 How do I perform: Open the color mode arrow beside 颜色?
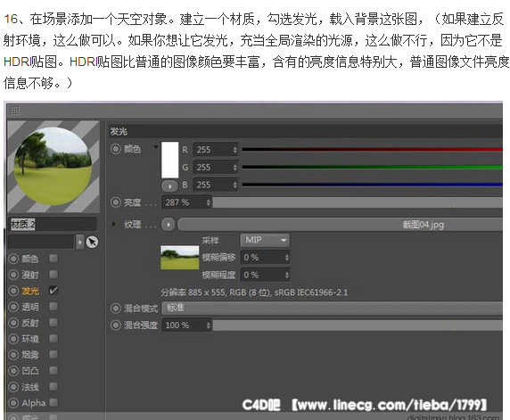156,147
